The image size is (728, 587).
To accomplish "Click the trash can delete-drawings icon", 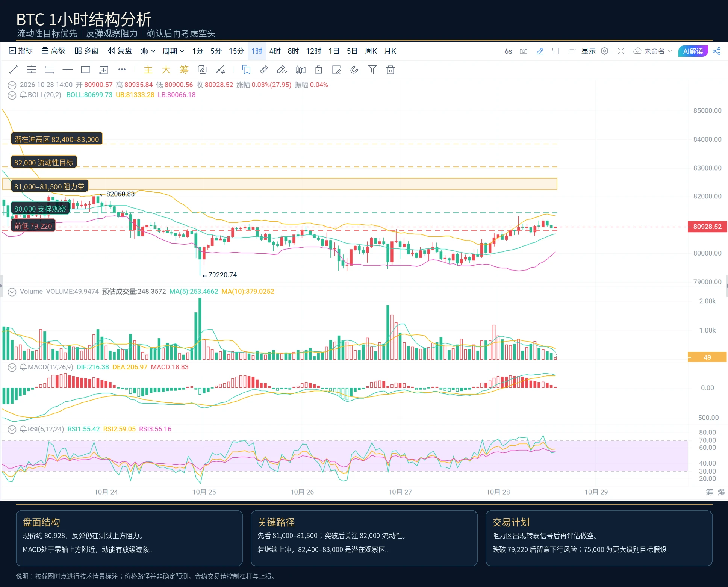I will [x=390, y=70].
